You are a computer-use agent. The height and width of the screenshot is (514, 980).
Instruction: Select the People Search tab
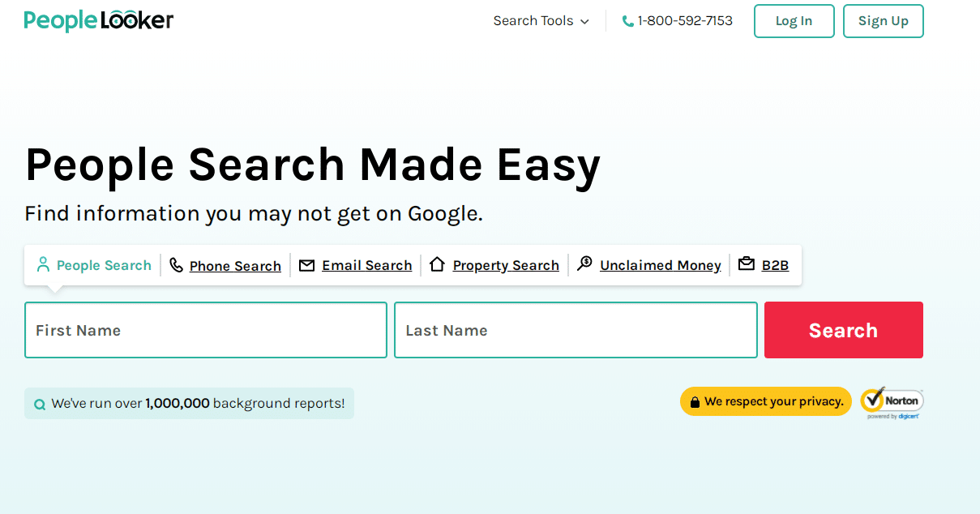click(94, 265)
